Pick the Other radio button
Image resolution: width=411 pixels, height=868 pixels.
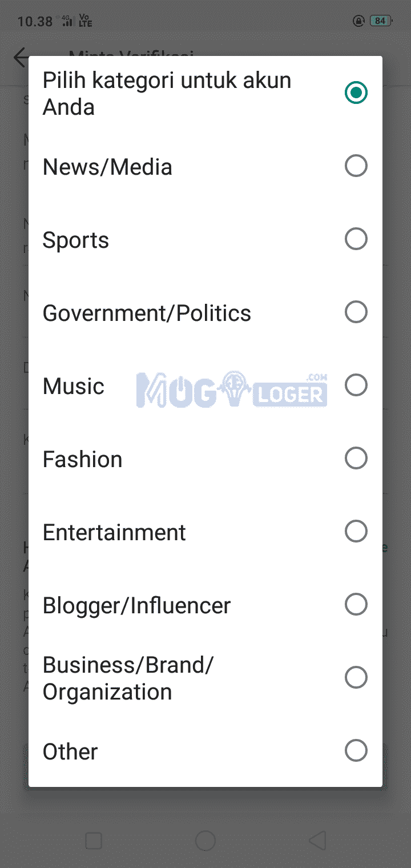pos(356,751)
